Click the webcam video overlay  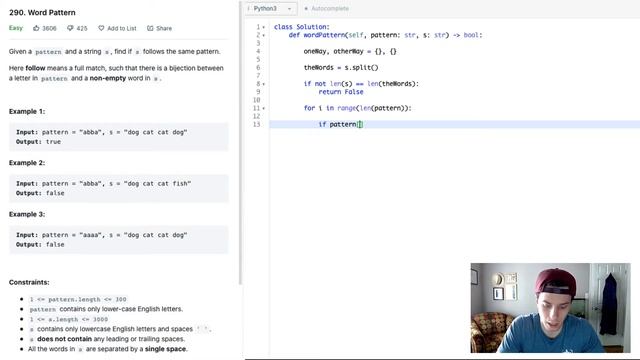pos(550,308)
